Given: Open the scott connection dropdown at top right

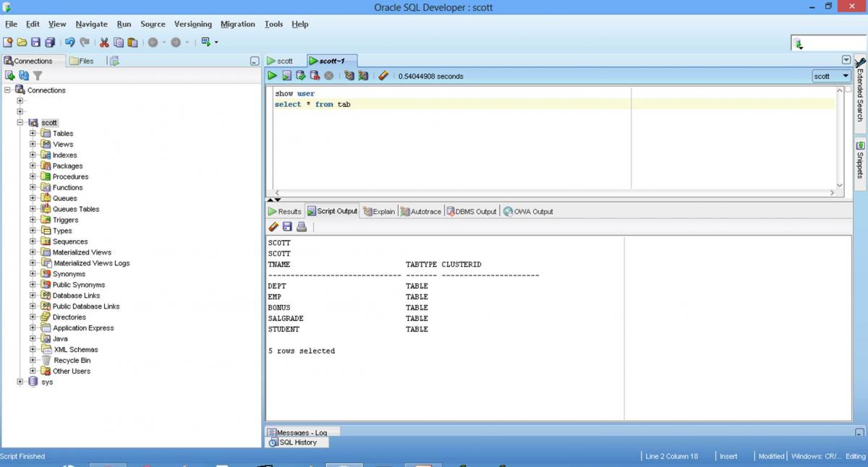Looking at the screenshot, I should (845, 76).
